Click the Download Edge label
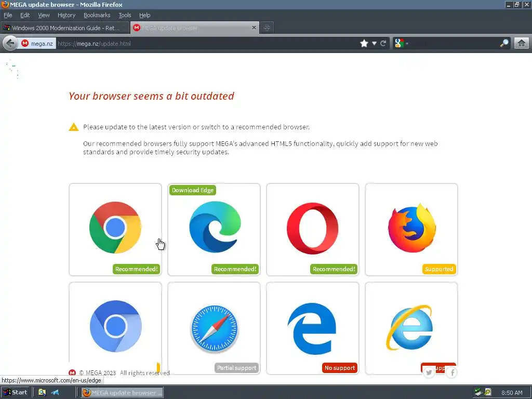 coord(192,190)
